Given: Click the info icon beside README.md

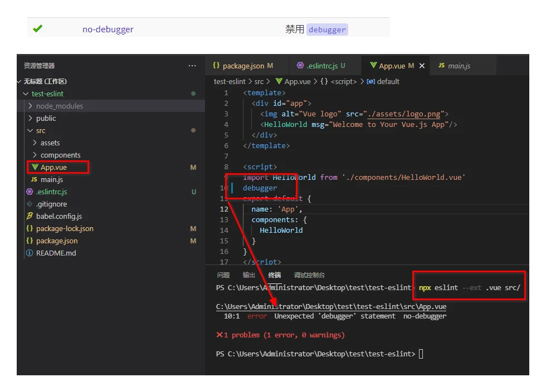Looking at the screenshot, I should pyautogui.click(x=30, y=253).
